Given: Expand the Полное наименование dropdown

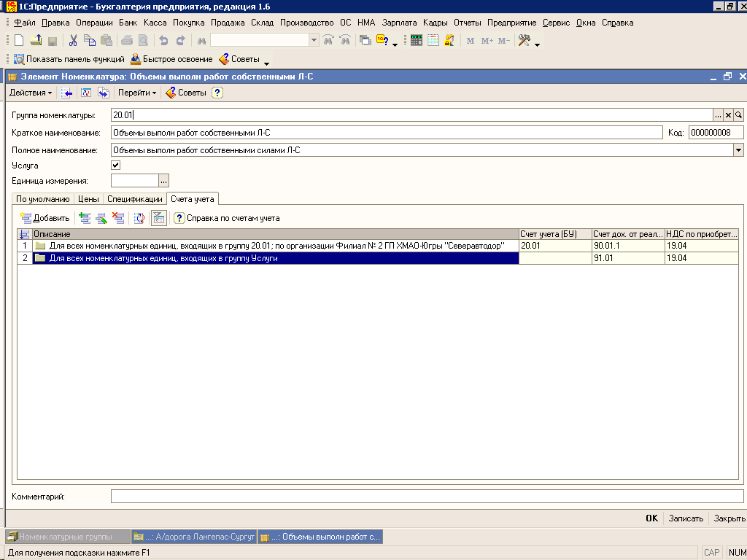Looking at the screenshot, I should point(738,150).
